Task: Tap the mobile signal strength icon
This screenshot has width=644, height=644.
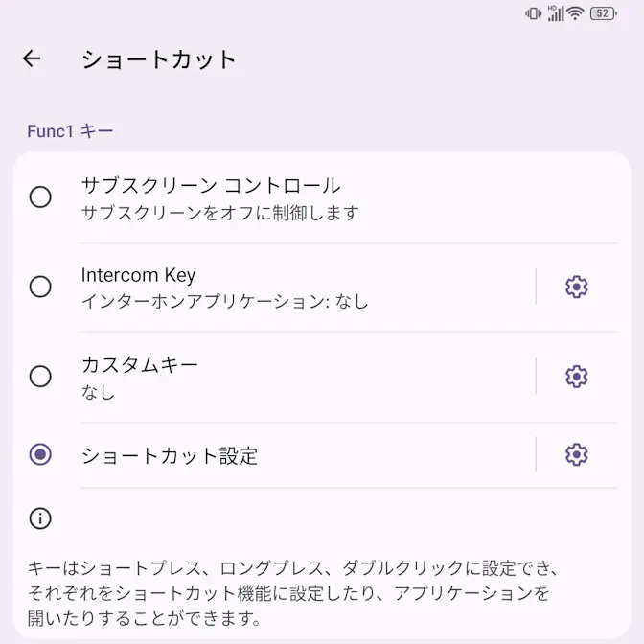Action: click(x=555, y=13)
